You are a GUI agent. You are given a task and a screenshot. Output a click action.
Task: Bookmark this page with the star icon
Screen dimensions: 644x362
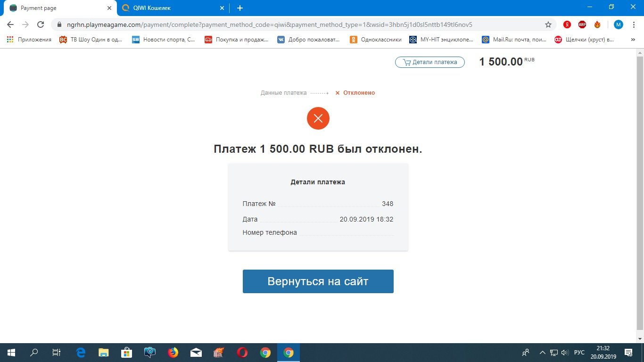point(548,25)
